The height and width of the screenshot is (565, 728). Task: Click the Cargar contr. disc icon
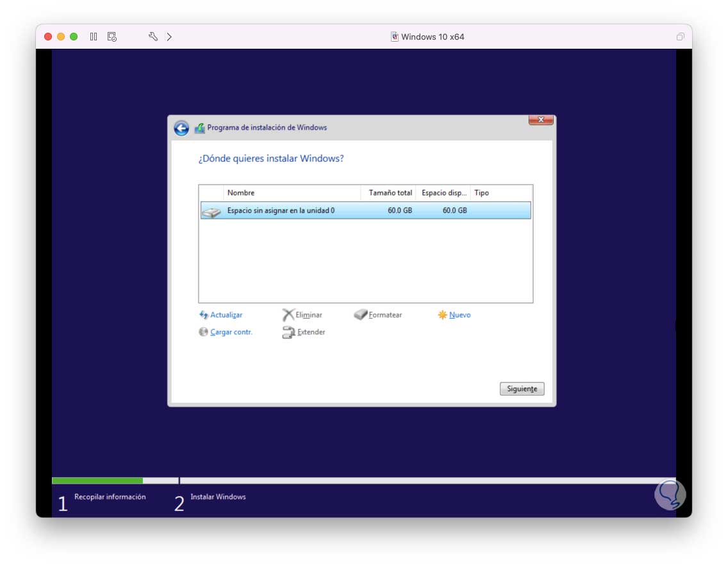pos(203,332)
